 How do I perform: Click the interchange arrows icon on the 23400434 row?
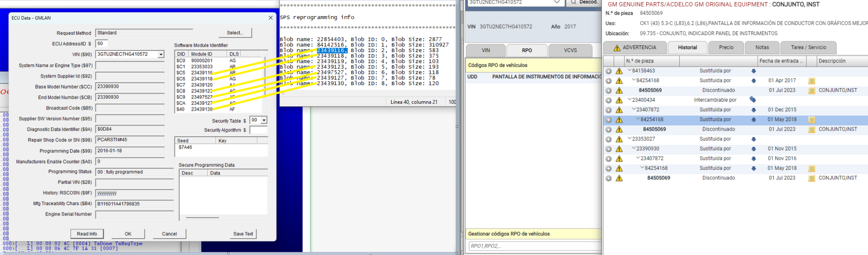tap(753, 100)
